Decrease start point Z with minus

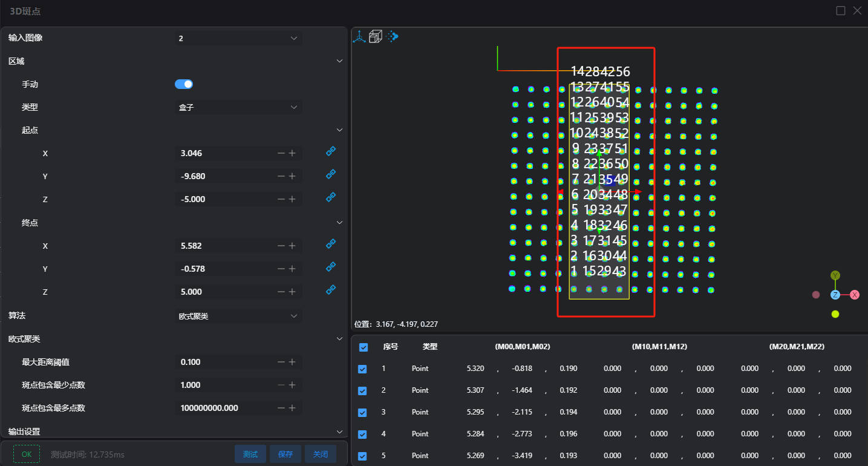pyautogui.click(x=281, y=199)
